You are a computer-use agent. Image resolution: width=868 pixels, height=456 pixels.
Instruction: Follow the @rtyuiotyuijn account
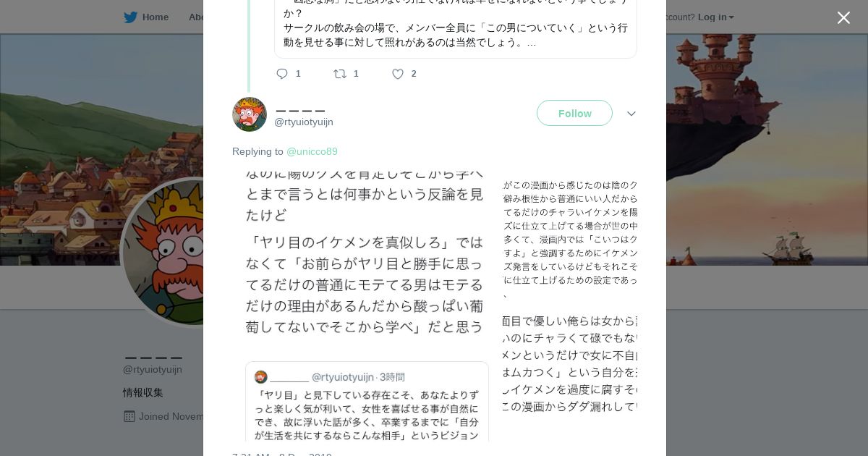click(574, 114)
